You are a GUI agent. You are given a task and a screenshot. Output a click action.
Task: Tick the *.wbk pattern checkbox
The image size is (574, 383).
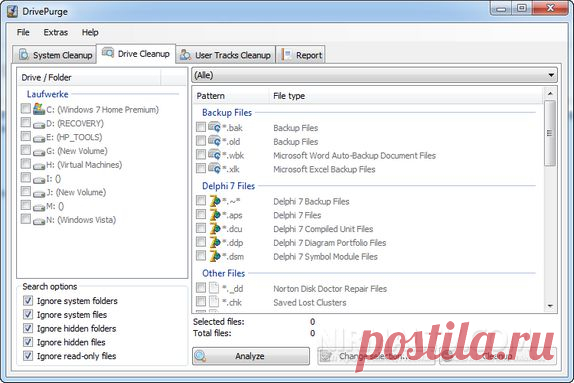coord(201,155)
